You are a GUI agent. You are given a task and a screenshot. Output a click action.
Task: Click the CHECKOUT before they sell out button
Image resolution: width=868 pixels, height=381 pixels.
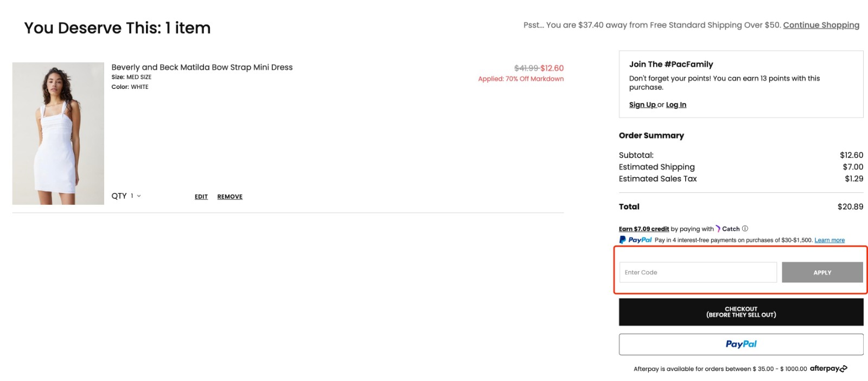740,312
